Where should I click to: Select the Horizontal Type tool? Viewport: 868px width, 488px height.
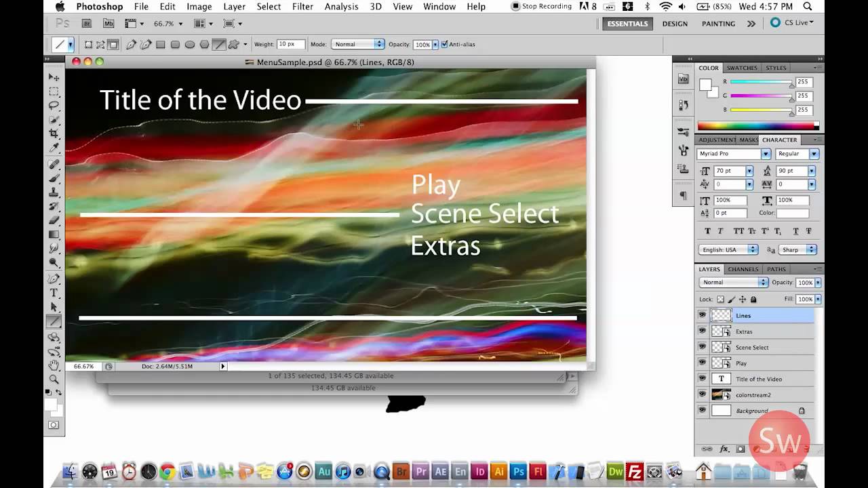tap(54, 293)
